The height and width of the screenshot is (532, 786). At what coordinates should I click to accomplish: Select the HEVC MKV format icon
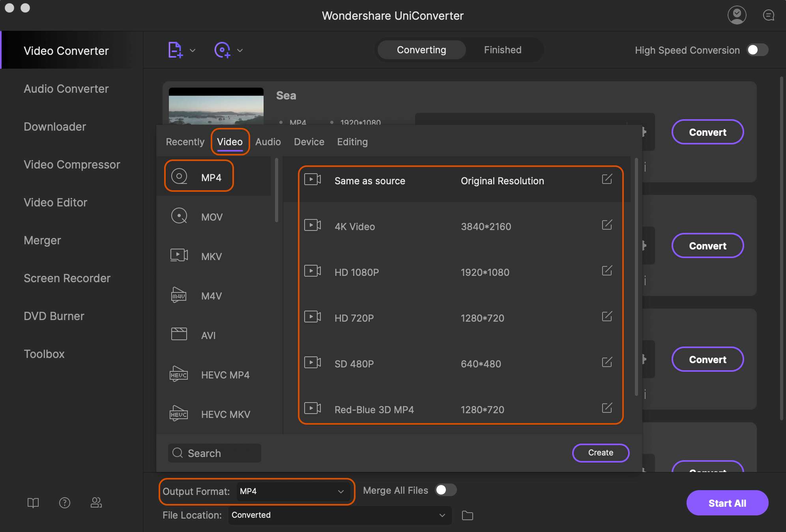179,414
